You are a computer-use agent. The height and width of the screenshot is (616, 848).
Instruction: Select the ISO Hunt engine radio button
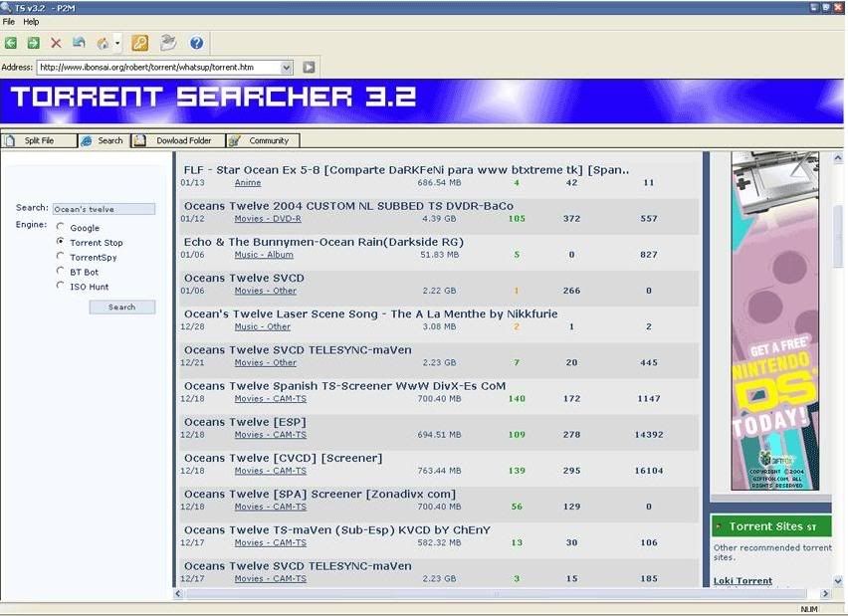click(x=61, y=285)
